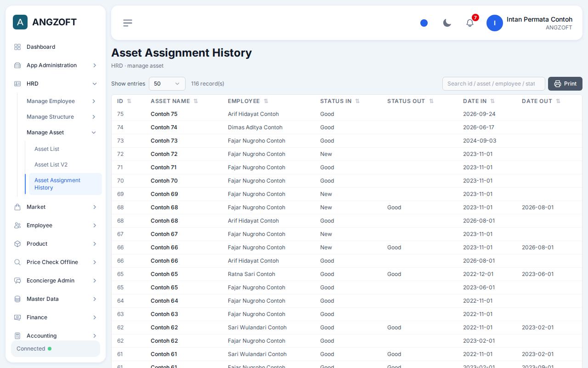The width and height of the screenshot is (588, 368).
Task: Expand the Market menu chevron
Action: [x=95, y=207]
